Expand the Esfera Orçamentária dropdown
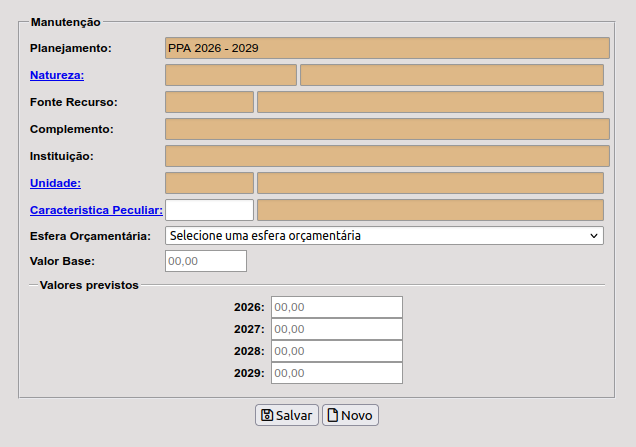Image resolution: width=636 pixels, height=447 pixels. (384, 236)
